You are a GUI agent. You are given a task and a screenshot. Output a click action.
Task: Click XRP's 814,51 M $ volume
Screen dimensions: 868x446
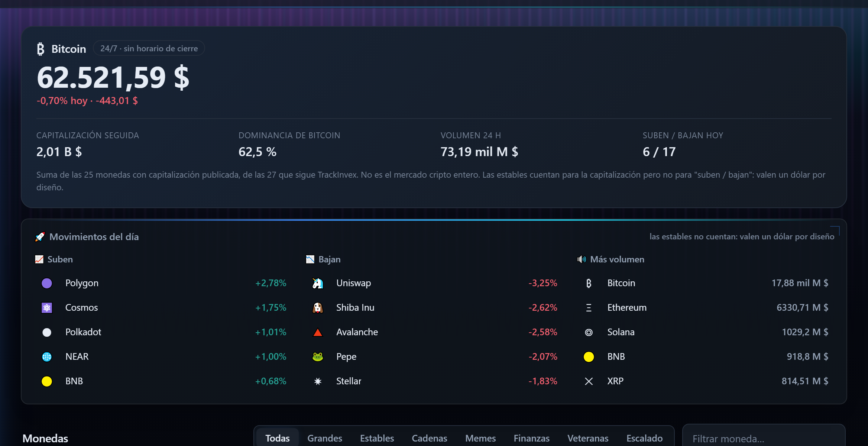click(x=805, y=381)
